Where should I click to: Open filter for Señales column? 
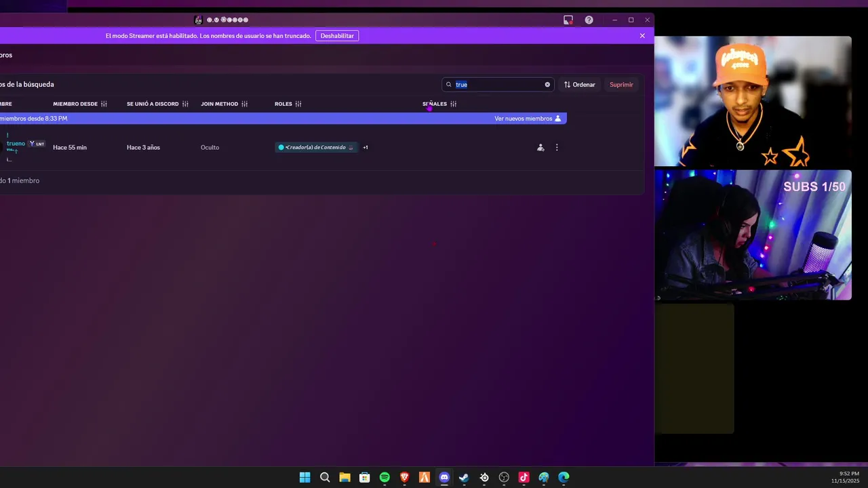[453, 104]
